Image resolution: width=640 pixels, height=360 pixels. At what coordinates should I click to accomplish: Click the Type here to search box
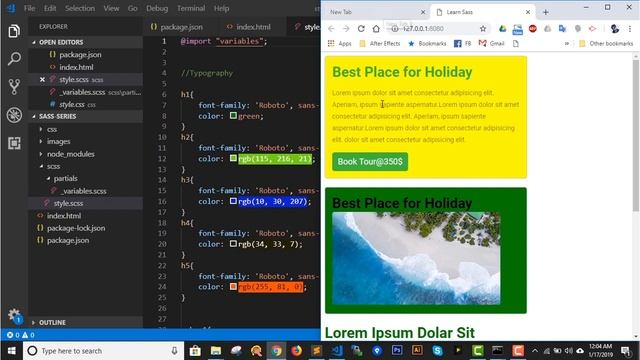pyautogui.click(x=103, y=351)
